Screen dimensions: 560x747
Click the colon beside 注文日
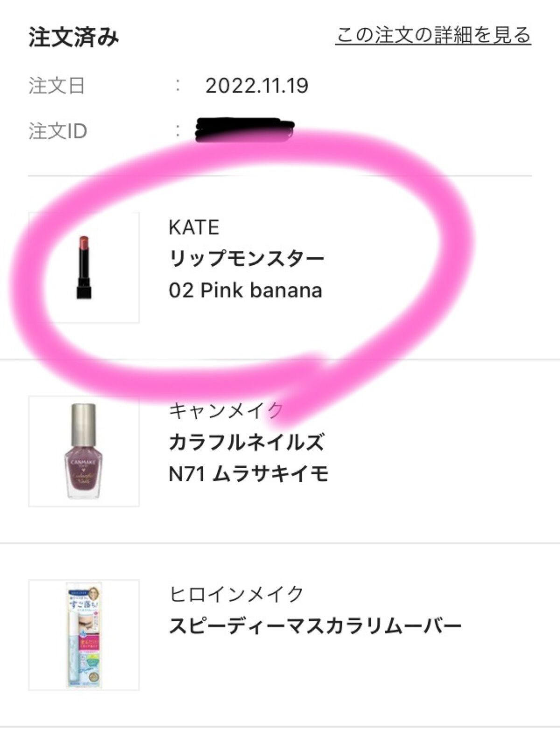coord(178,86)
